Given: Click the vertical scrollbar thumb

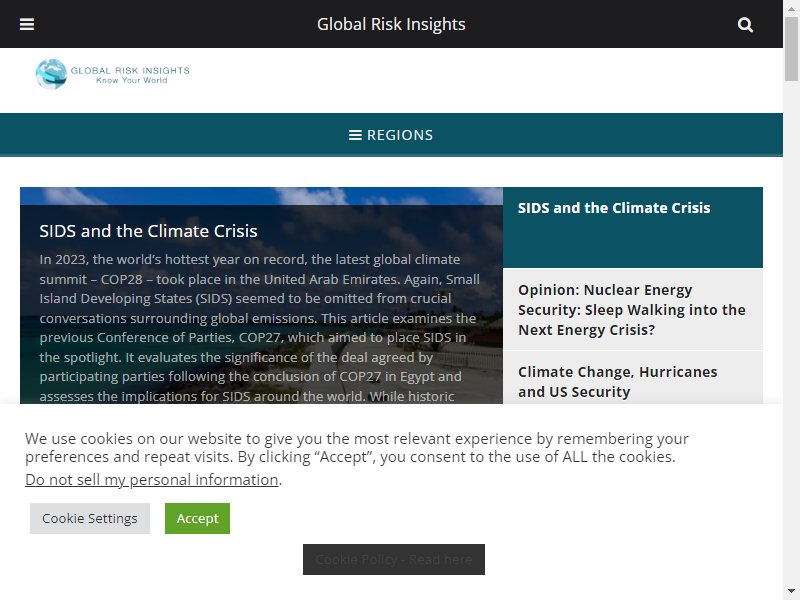Looking at the screenshot, I should (791, 48).
